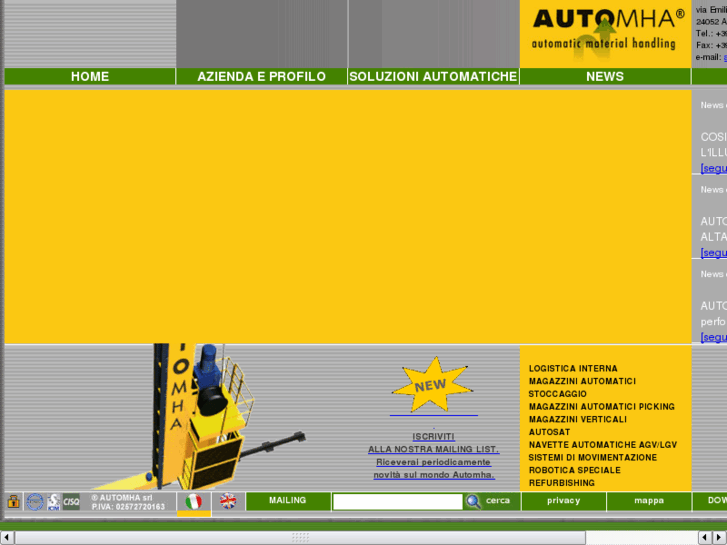Viewport: 727px width, 545px height.
Task: Switch language with the UK flag
Action: (x=228, y=501)
